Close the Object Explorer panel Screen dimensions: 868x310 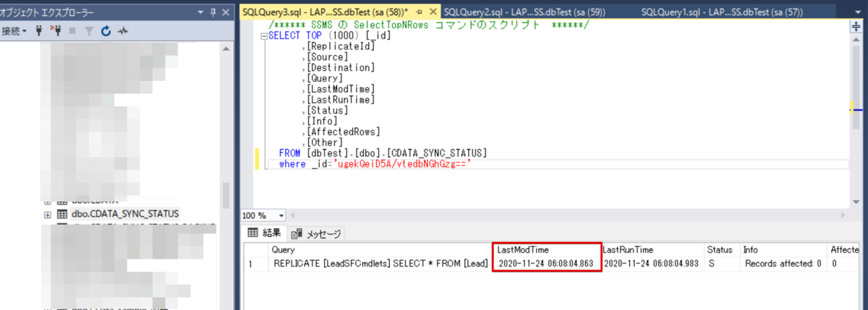point(225,12)
